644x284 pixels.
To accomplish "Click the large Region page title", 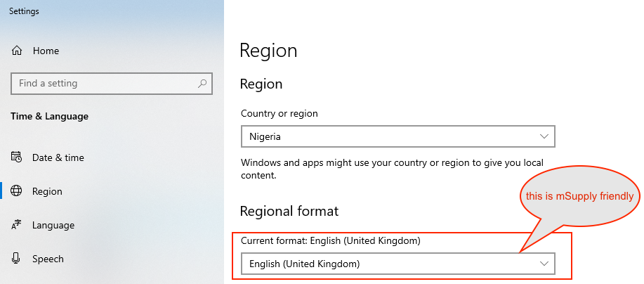I will coord(268,51).
